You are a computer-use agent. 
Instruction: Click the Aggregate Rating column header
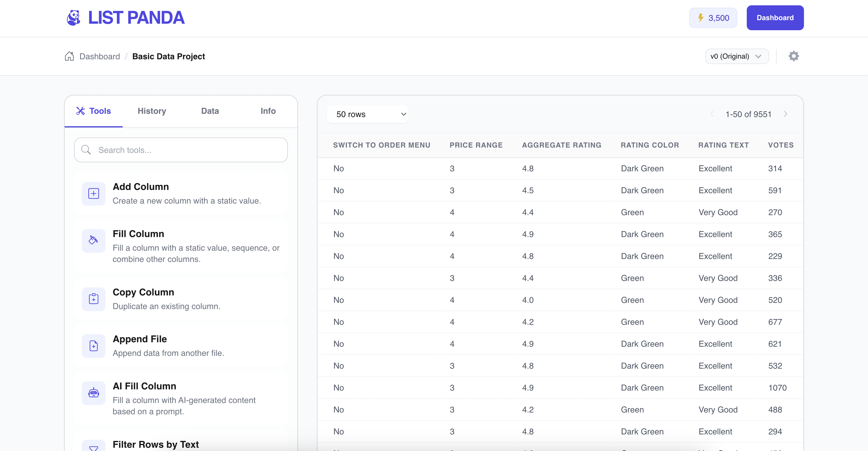pyautogui.click(x=561, y=145)
